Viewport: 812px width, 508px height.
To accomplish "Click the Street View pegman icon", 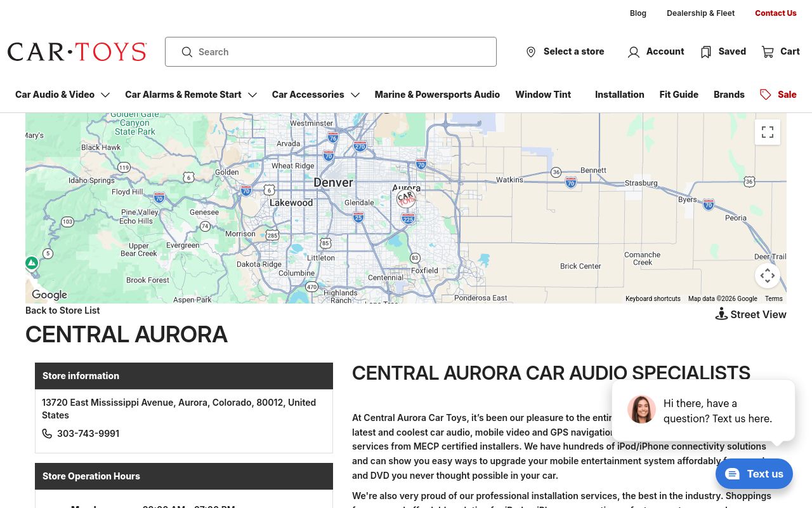I will pyautogui.click(x=721, y=314).
